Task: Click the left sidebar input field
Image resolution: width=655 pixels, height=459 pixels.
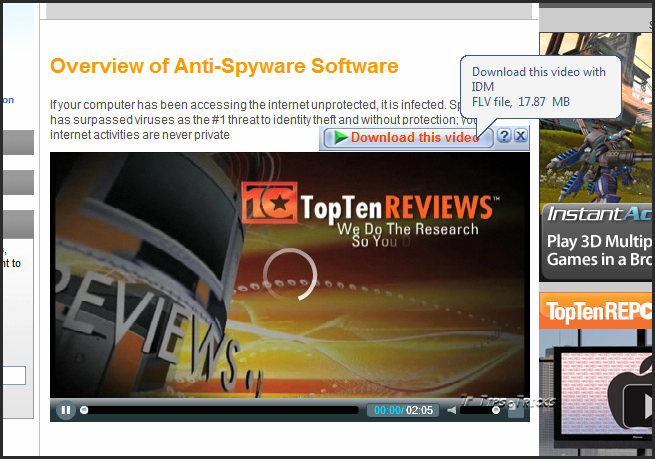Action: point(14,375)
